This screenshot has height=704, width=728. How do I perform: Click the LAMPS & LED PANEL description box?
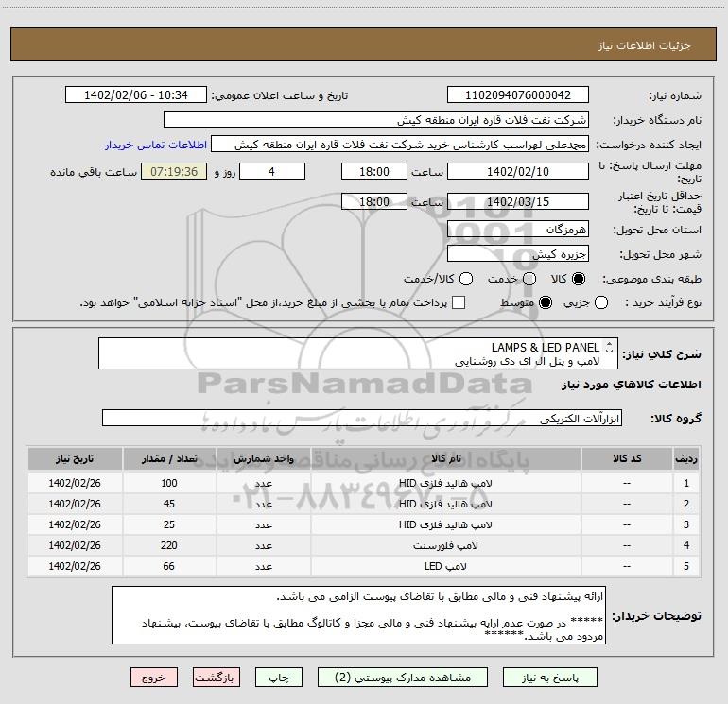click(358, 353)
